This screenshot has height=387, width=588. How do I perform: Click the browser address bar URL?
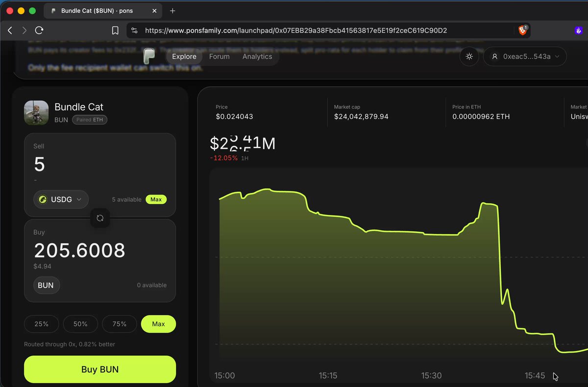coord(296,30)
